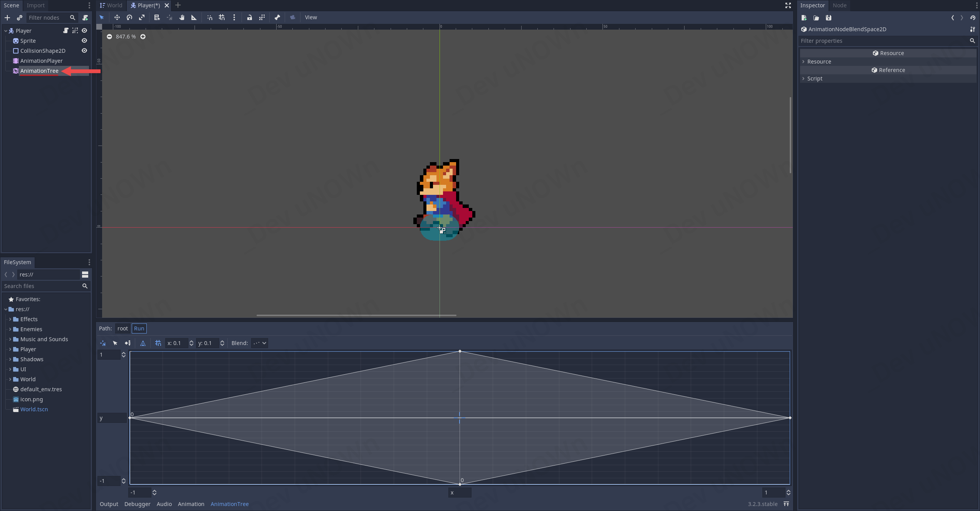Click the Run button in path bar

click(x=139, y=328)
